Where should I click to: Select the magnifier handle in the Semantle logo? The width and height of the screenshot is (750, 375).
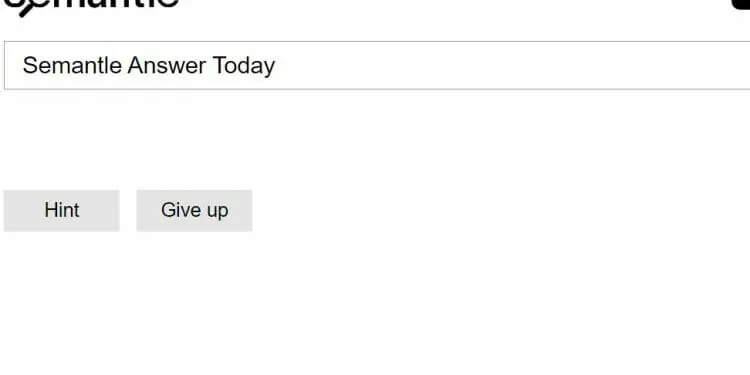[x=26, y=10]
